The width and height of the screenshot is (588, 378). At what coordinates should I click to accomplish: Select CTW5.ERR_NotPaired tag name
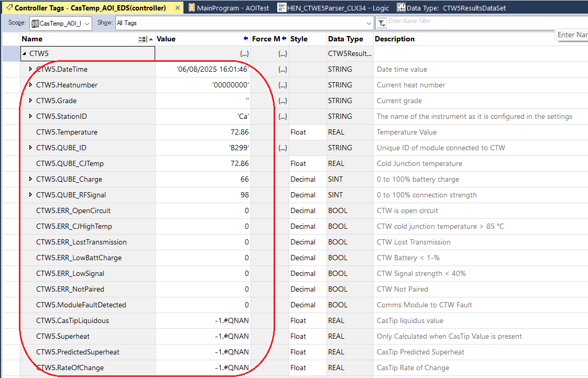pyautogui.click(x=70, y=290)
